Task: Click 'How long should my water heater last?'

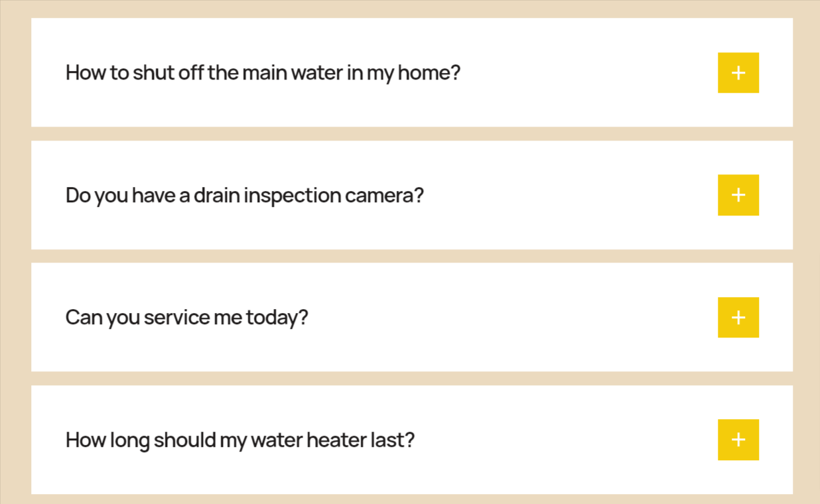Action: point(240,440)
